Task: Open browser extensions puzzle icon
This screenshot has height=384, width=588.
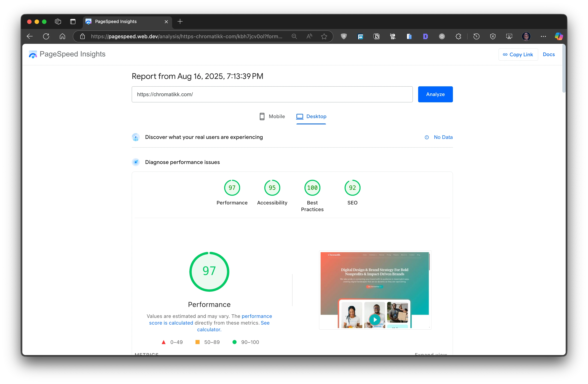Action: 458,37
